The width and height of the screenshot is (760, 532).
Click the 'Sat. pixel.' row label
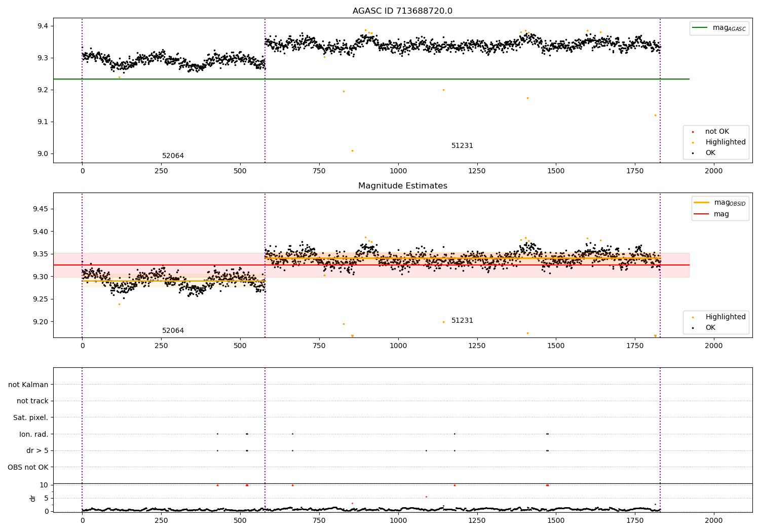point(31,417)
